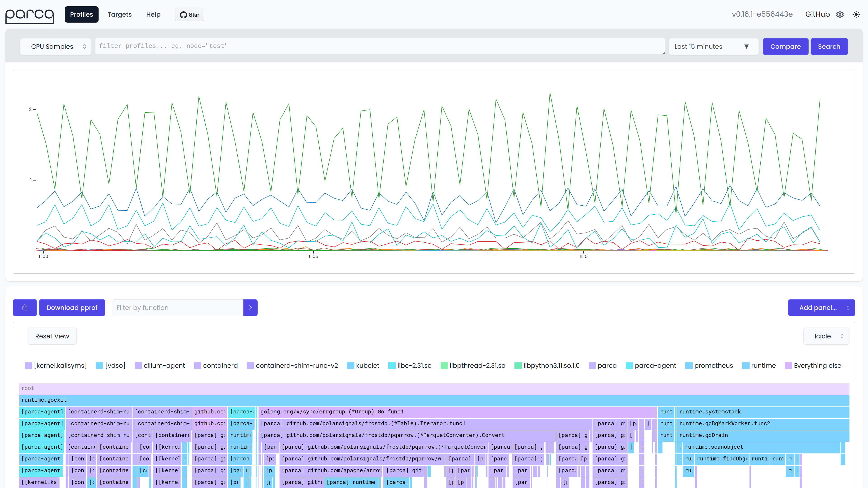Change visualization using the Icicle dropdown

(826, 336)
